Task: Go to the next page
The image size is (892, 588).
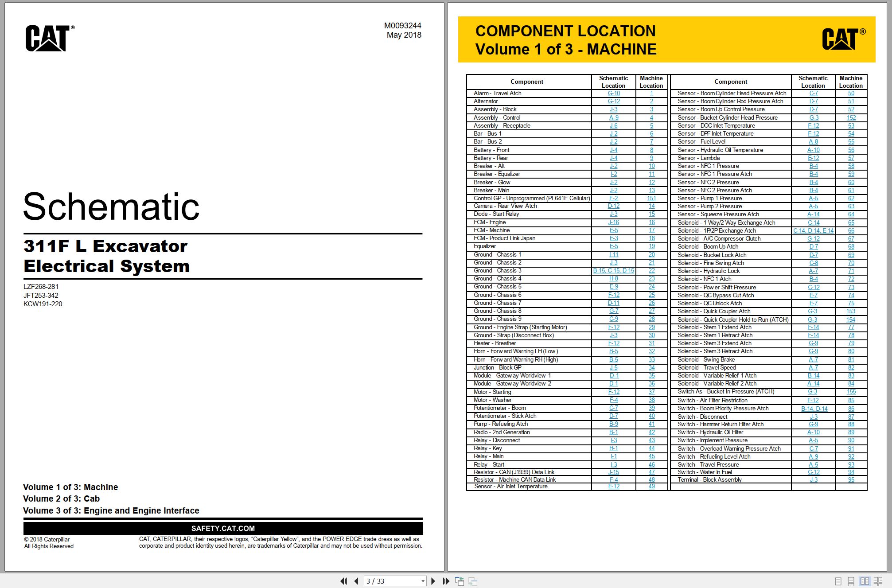Action: (433, 581)
